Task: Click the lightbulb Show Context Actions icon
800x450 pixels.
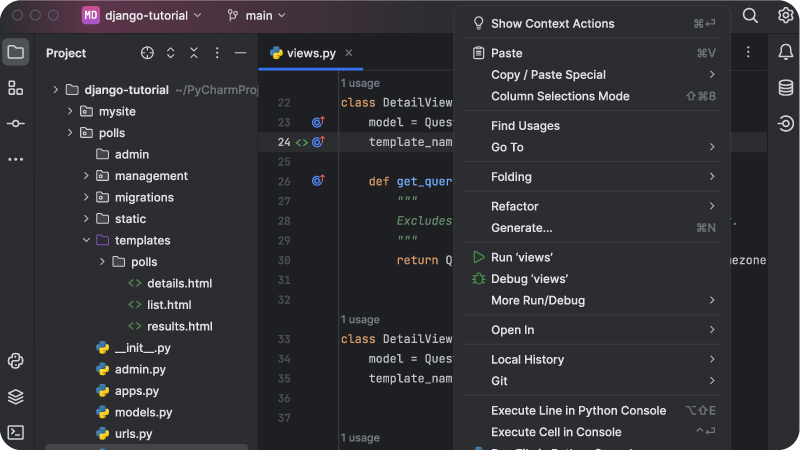Action: click(x=478, y=23)
